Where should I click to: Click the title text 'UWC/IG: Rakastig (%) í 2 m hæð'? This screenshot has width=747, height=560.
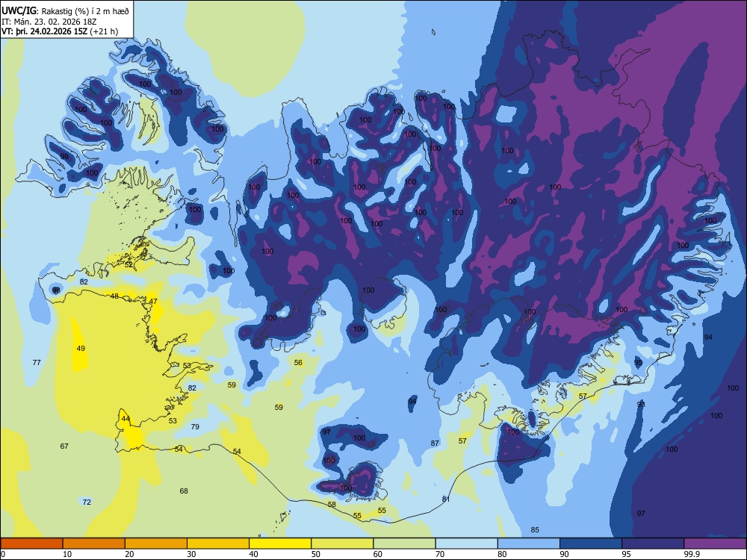point(65,11)
